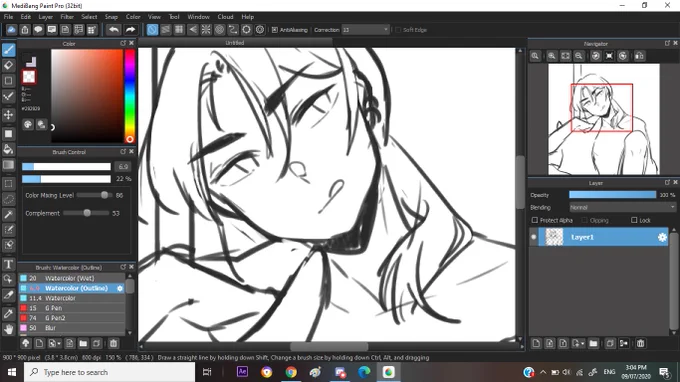
Task: Open the Cloud menu
Action: click(x=225, y=17)
